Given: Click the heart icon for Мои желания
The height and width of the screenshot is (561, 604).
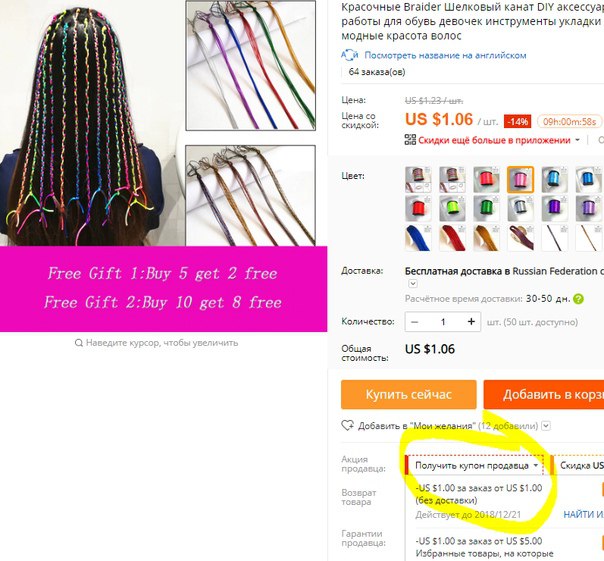Looking at the screenshot, I should click(x=347, y=426).
